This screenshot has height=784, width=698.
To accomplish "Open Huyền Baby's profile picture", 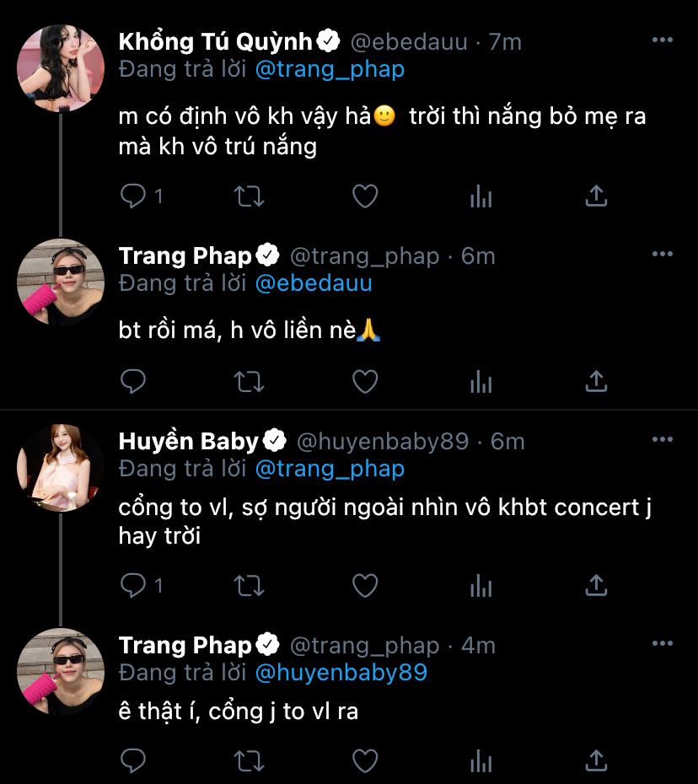I will [61, 468].
